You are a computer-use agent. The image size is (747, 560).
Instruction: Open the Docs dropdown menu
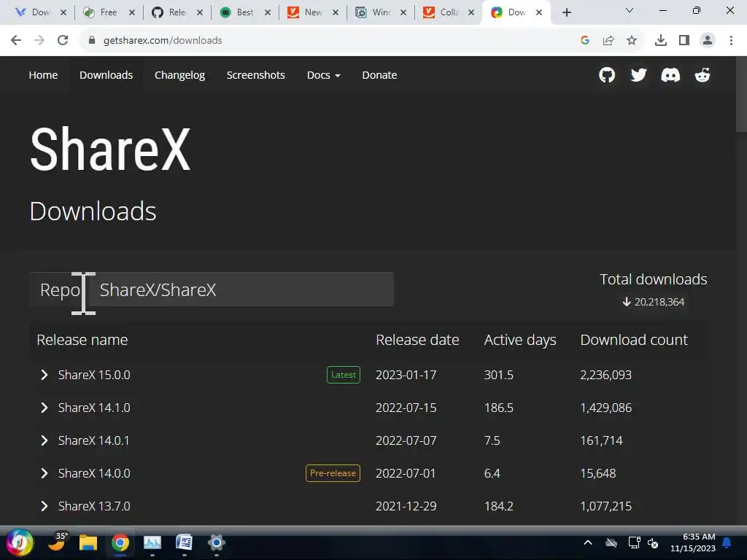pyautogui.click(x=323, y=75)
